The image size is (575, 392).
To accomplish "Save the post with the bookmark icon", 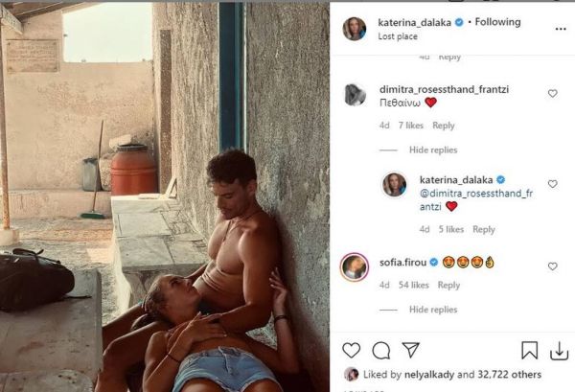I will [x=529, y=351].
